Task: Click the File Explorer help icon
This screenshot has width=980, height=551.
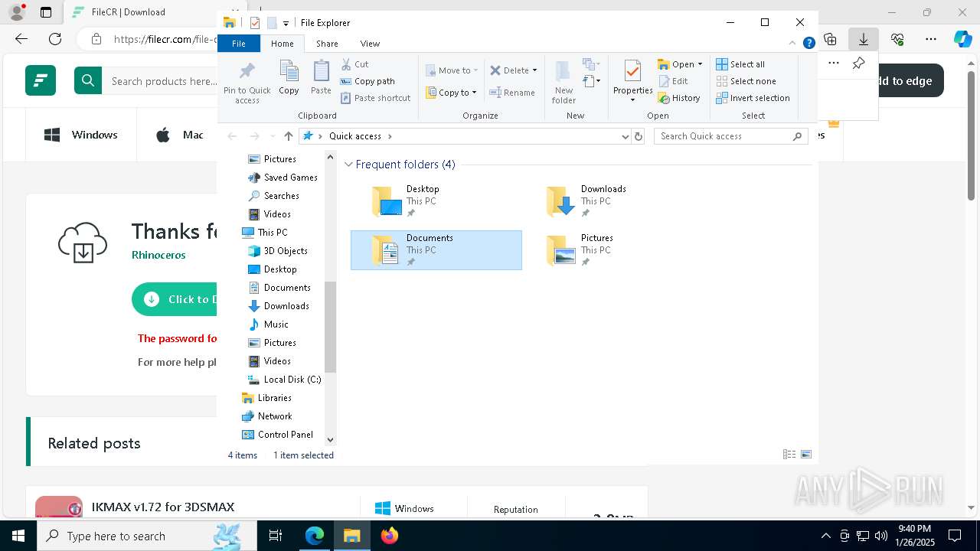Action: coord(808,44)
